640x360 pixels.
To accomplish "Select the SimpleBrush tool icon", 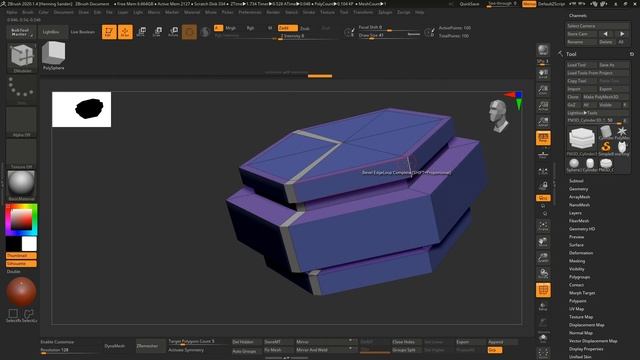I will pos(606,147).
